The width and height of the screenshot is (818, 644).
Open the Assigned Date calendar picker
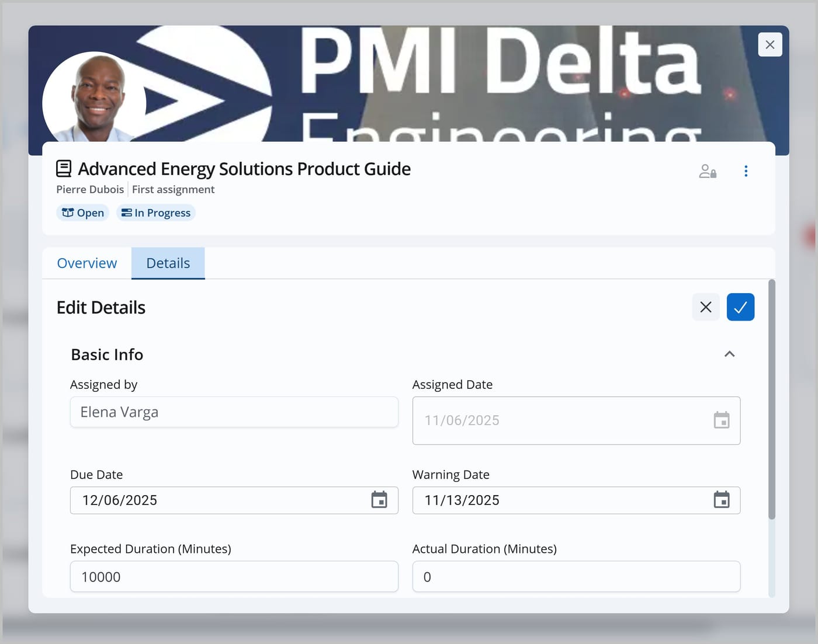[x=722, y=420]
